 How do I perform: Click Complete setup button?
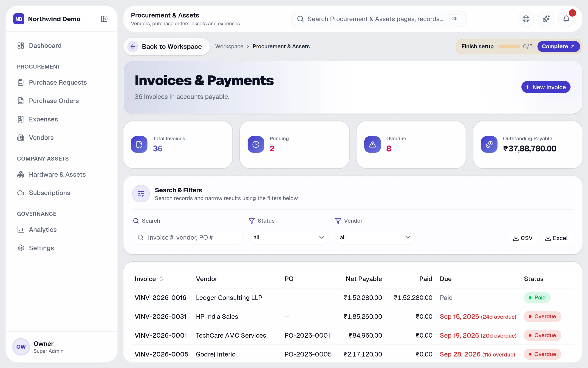click(x=558, y=46)
